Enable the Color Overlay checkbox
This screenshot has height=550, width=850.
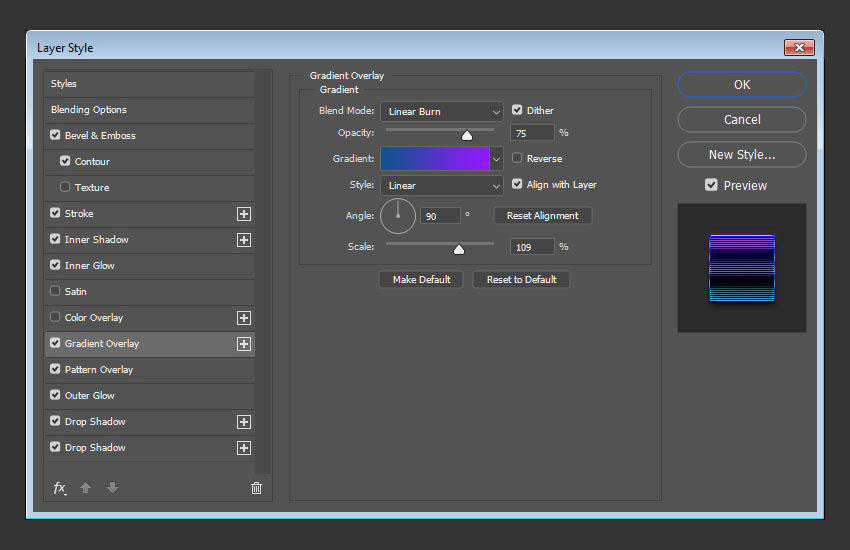[55, 316]
